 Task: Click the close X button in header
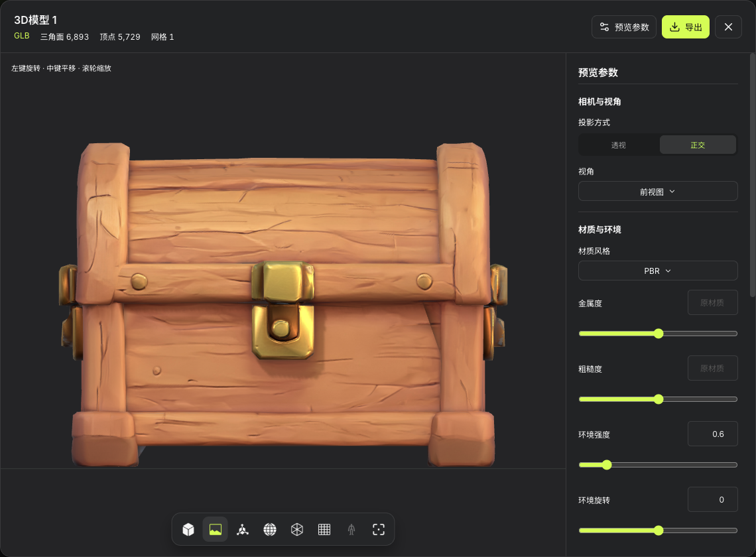pyautogui.click(x=728, y=27)
